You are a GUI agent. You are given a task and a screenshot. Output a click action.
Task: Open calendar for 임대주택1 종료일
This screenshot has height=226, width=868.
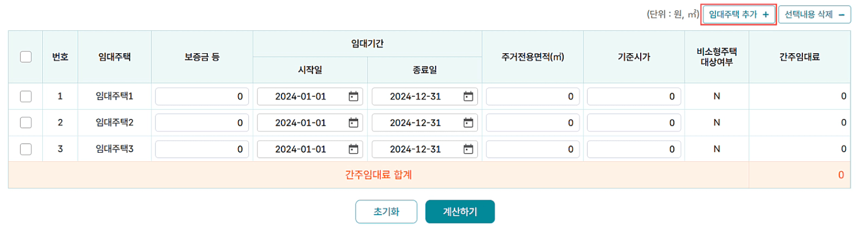[x=468, y=96]
